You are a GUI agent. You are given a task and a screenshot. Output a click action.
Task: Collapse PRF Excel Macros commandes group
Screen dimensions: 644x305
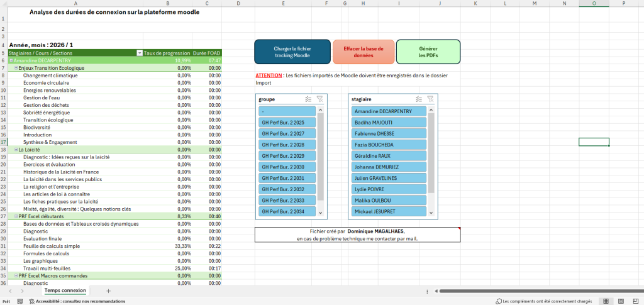(16, 276)
